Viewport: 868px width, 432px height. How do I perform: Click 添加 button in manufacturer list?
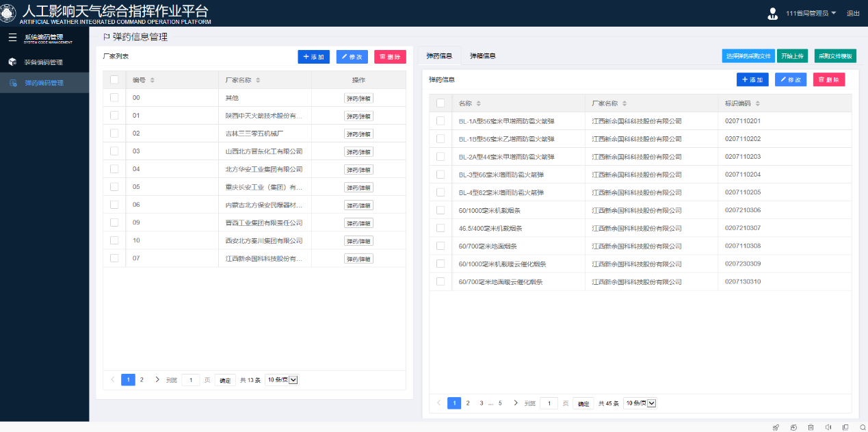[314, 57]
